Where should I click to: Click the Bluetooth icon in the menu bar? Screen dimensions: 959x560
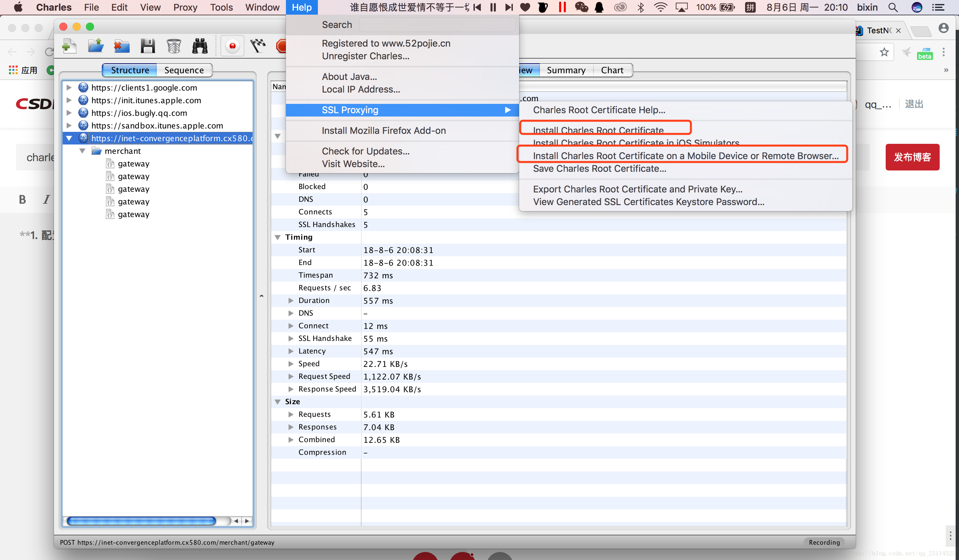tap(641, 7)
